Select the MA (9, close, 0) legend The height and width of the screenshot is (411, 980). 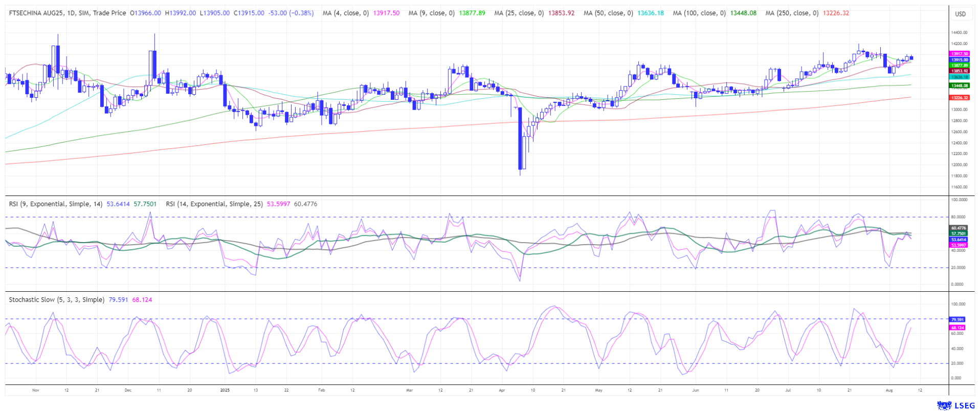(x=431, y=13)
